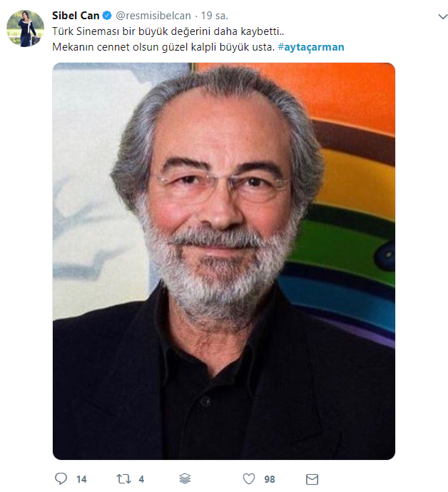This screenshot has height=492, width=448.
Task: Click the reply count 14
Action: [x=81, y=479]
